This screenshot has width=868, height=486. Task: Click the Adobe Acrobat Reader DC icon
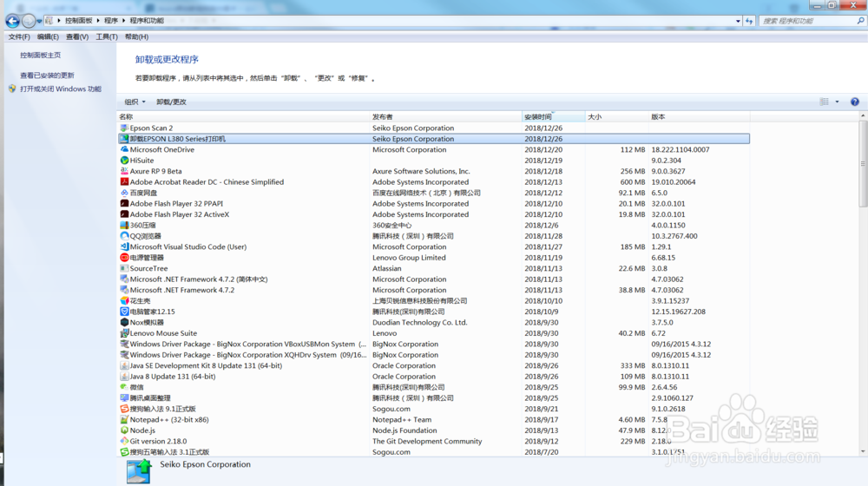click(x=124, y=182)
